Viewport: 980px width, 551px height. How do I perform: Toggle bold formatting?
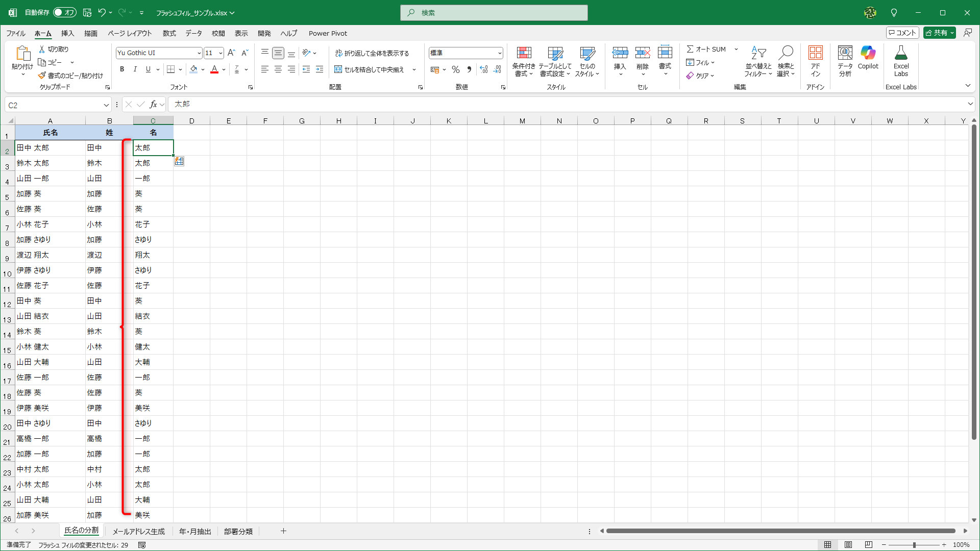pos(122,69)
